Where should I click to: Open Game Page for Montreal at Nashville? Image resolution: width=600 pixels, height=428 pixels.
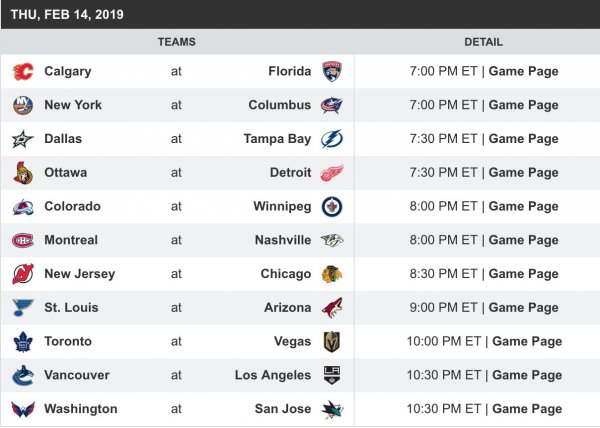click(x=523, y=240)
